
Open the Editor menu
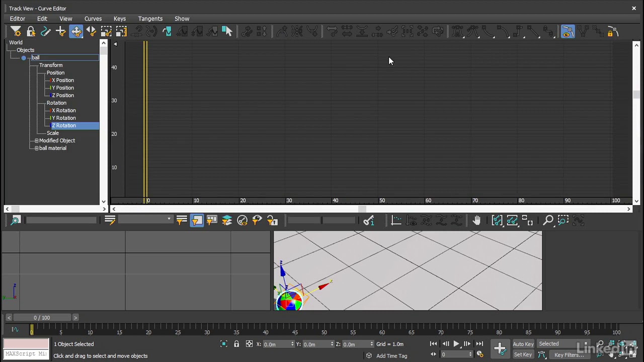[18, 19]
